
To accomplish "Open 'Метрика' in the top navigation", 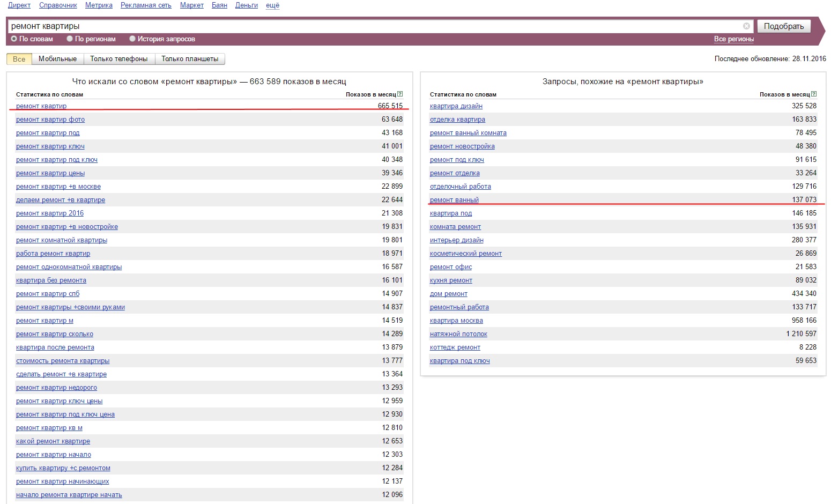I will pyautogui.click(x=99, y=5).
